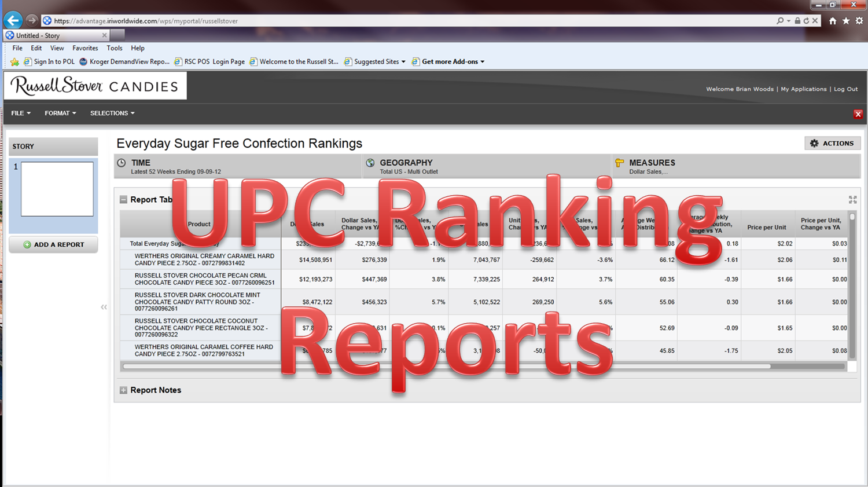Click the horizontal scrollbar under report table
The height and width of the screenshot is (487, 868).
tap(446, 367)
